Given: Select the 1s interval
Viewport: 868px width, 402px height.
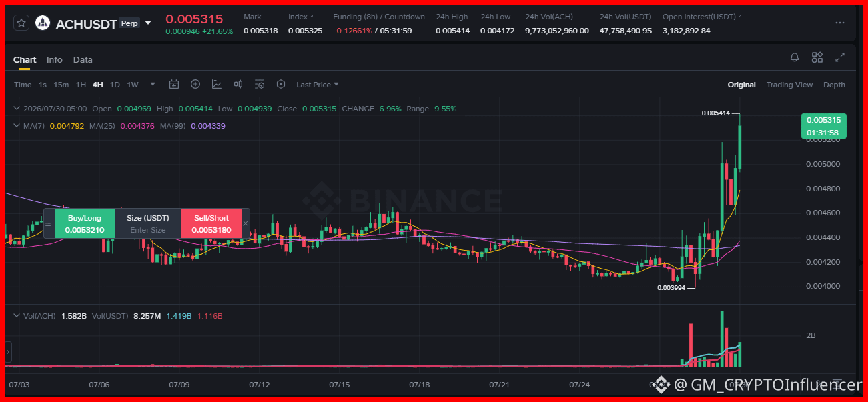Looking at the screenshot, I should (43, 85).
